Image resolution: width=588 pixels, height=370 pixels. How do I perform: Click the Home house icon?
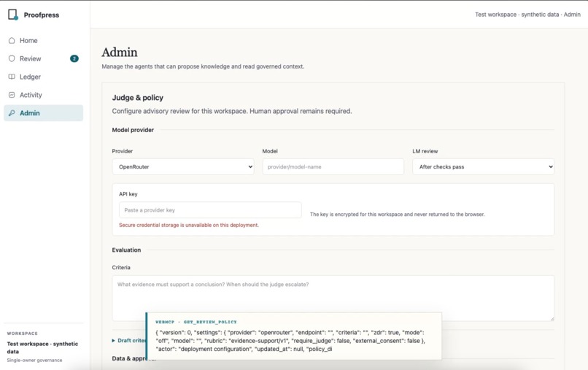pos(12,41)
